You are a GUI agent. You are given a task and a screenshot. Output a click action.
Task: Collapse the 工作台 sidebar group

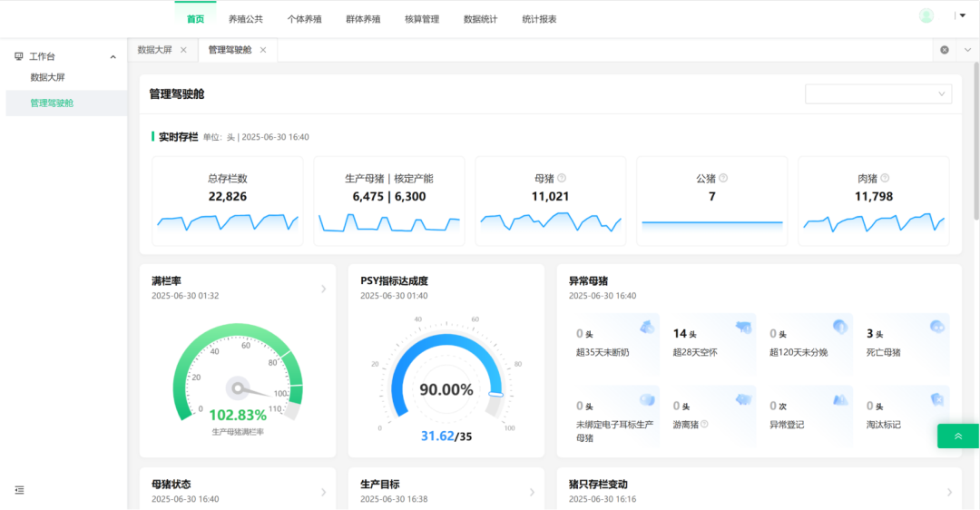point(113,57)
